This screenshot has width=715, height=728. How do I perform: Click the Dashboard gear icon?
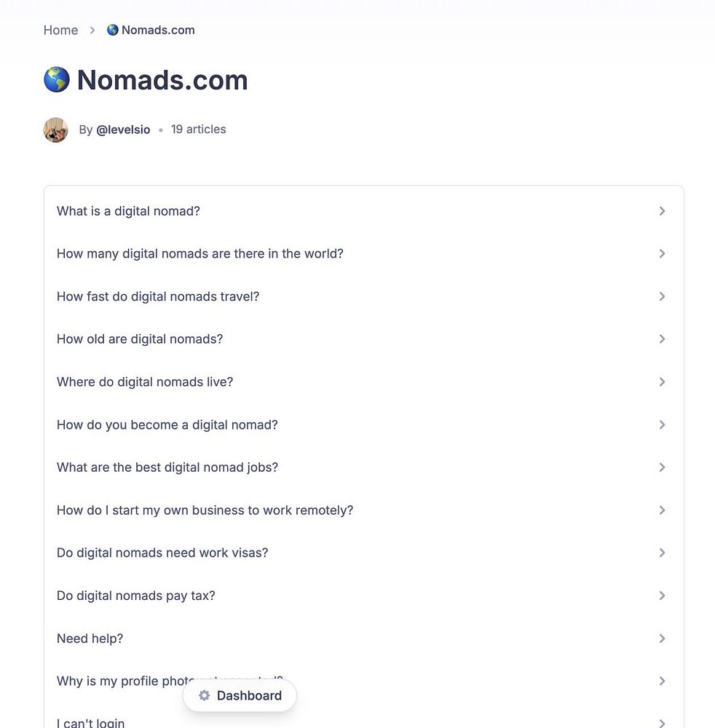[x=205, y=695]
